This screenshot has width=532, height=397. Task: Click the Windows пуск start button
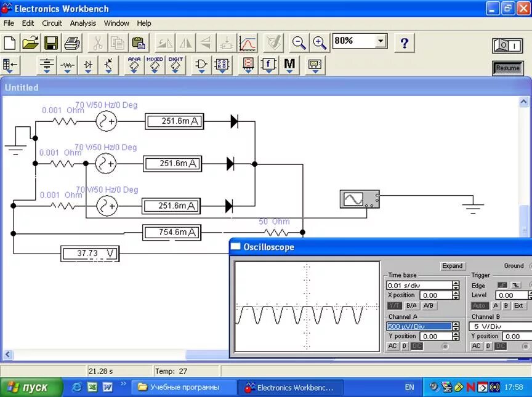tap(31, 387)
